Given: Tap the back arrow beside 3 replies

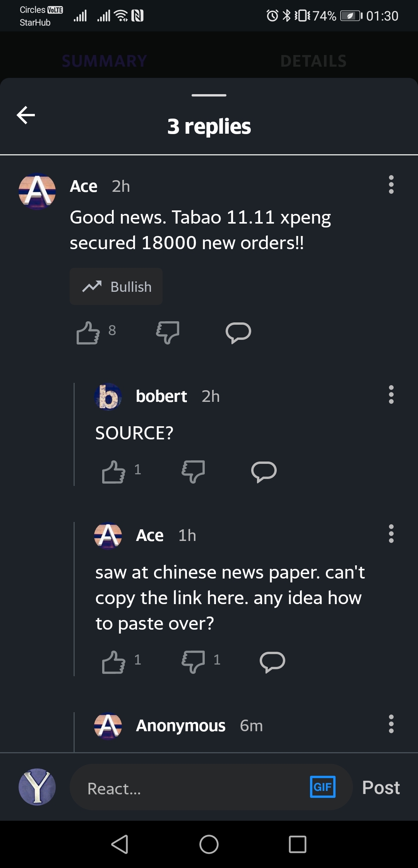Looking at the screenshot, I should pyautogui.click(x=26, y=115).
